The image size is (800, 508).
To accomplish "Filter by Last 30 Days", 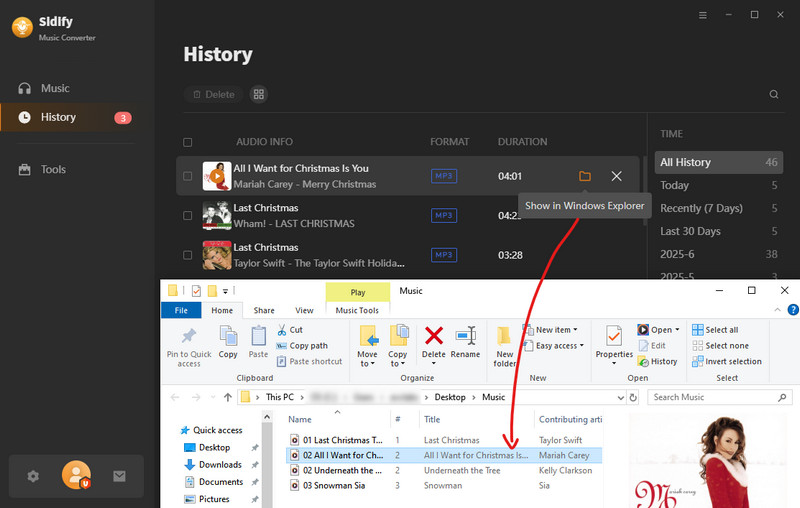I will [718, 231].
